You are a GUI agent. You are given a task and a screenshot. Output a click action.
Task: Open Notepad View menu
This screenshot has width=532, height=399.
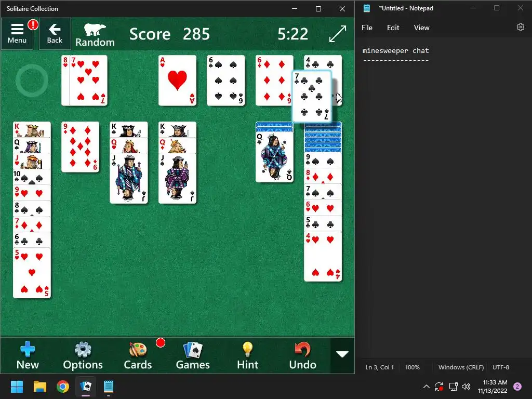(421, 28)
